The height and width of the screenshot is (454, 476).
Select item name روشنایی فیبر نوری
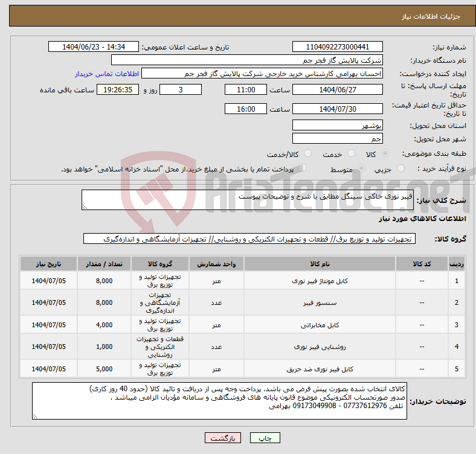320,347
